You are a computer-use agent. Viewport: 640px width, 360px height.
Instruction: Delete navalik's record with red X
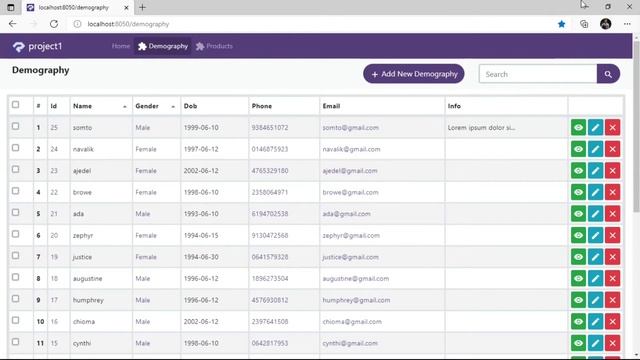point(613,149)
